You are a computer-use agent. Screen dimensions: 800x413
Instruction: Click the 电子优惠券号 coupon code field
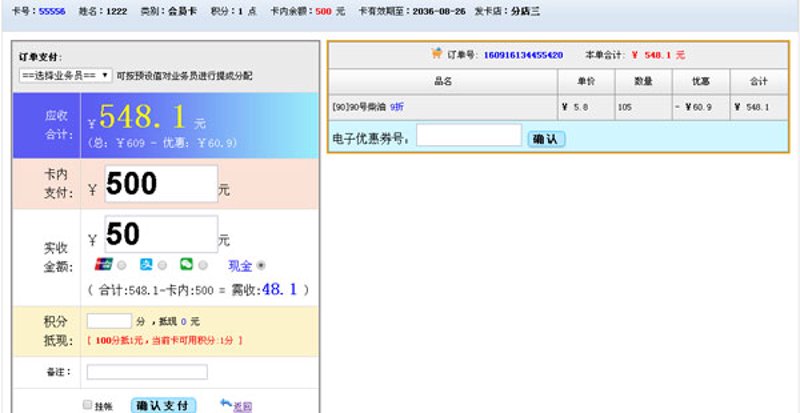[469, 135]
